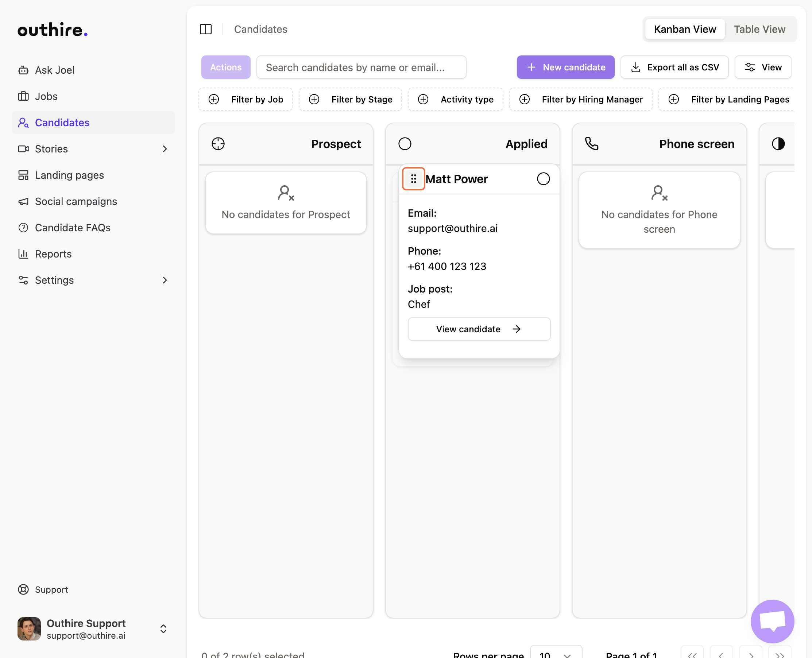Toggle the sidebar panel icon
The width and height of the screenshot is (812, 658).
click(205, 29)
